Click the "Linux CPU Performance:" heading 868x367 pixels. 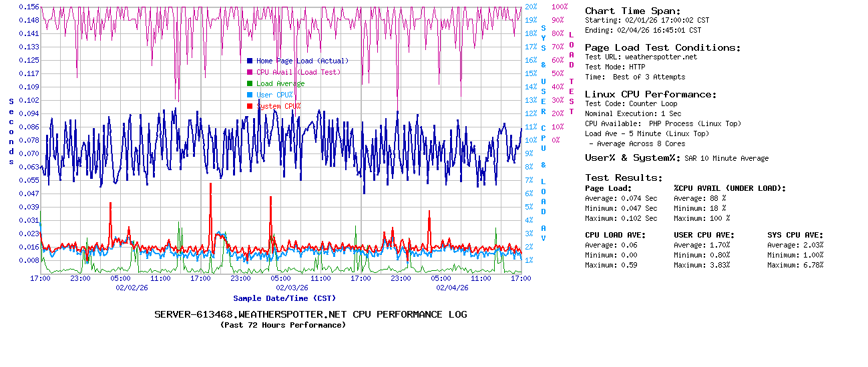pyautogui.click(x=650, y=94)
